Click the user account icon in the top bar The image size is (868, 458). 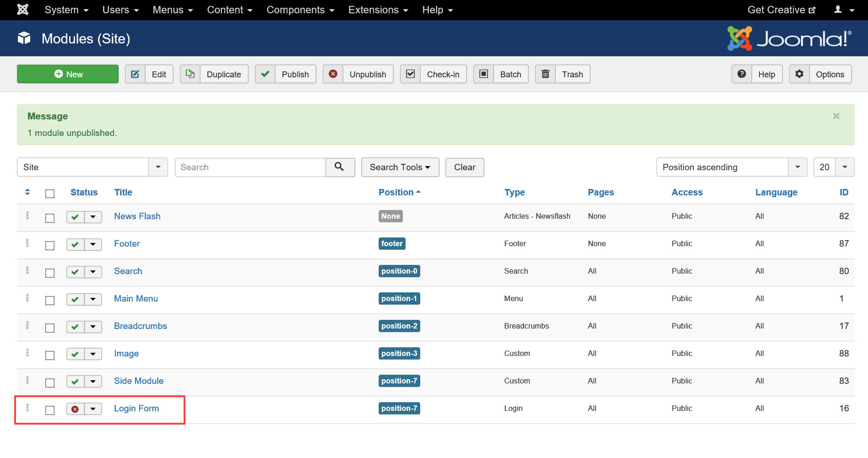(838, 10)
